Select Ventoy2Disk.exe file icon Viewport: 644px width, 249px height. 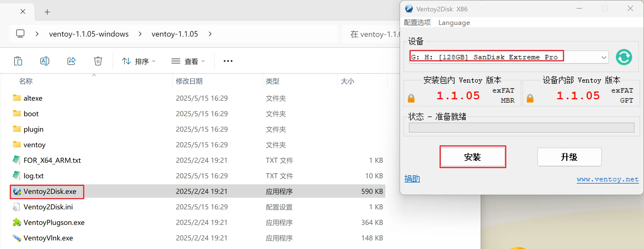[17, 191]
